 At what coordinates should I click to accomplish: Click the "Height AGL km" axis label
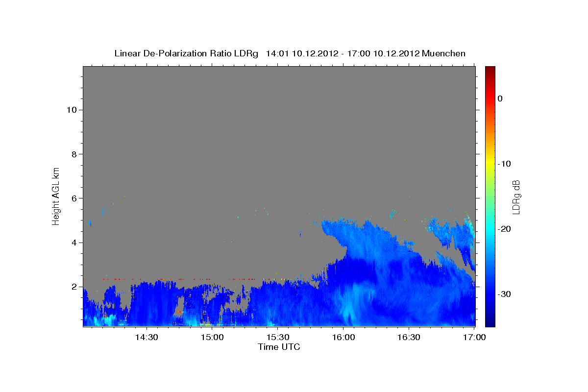56,196
